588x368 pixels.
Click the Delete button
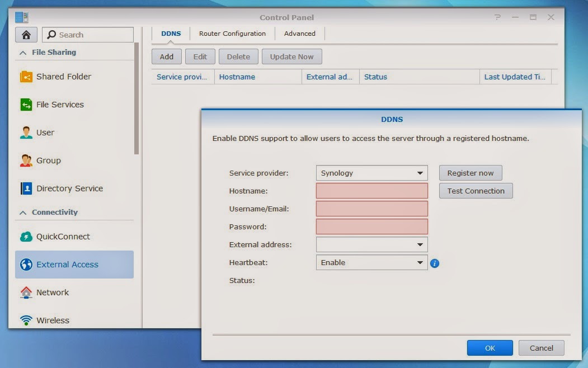point(238,56)
